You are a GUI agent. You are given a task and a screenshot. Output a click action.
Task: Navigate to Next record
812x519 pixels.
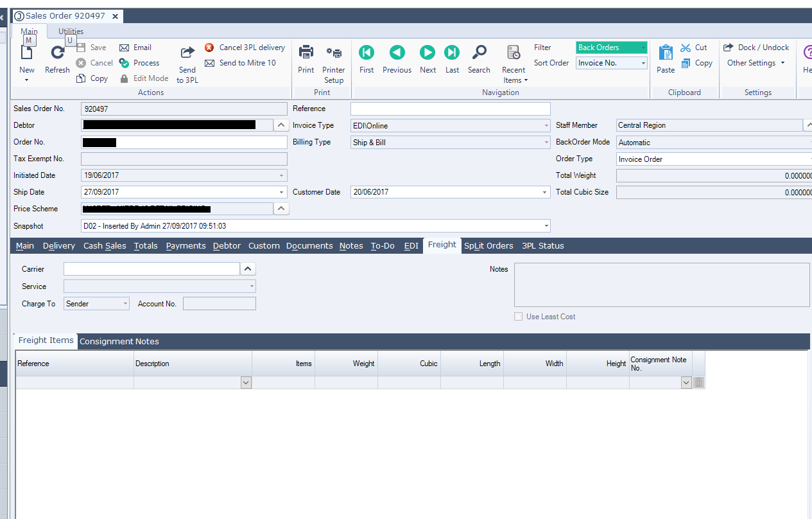[428, 53]
